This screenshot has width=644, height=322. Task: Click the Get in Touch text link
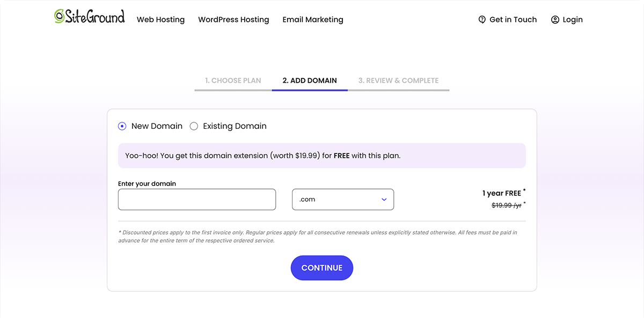[513, 20]
